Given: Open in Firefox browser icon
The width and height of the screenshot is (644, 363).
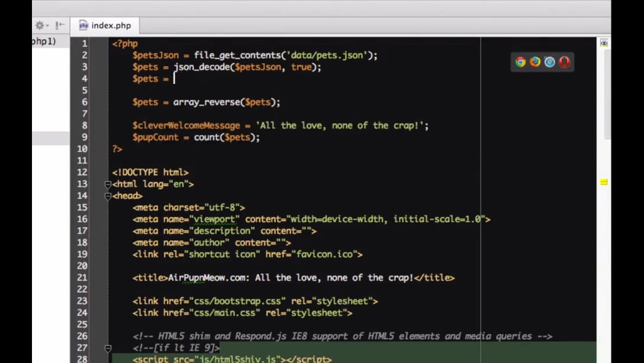Looking at the screenshot, I should (535, 62).
